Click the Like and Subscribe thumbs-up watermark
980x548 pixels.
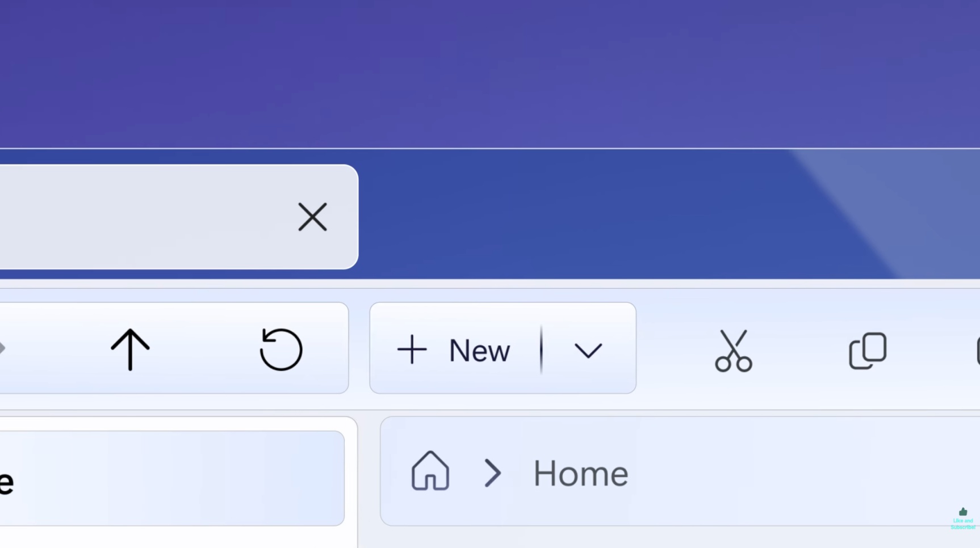[963, 519]
